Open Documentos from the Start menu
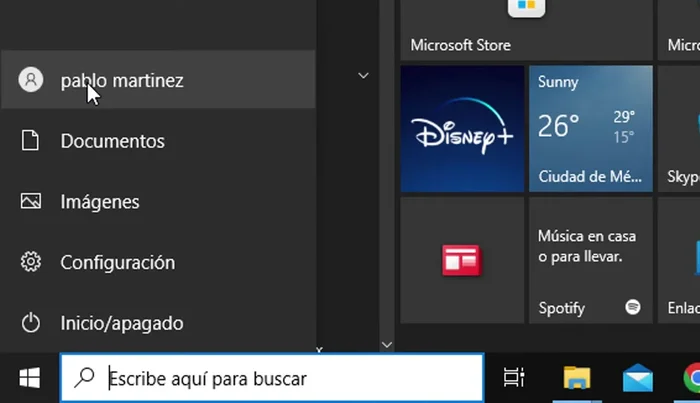 158,141
